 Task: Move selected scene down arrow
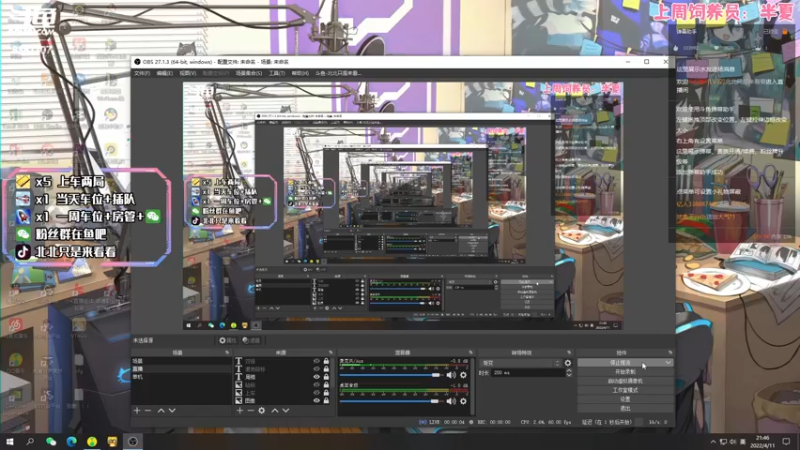[172, 410]
